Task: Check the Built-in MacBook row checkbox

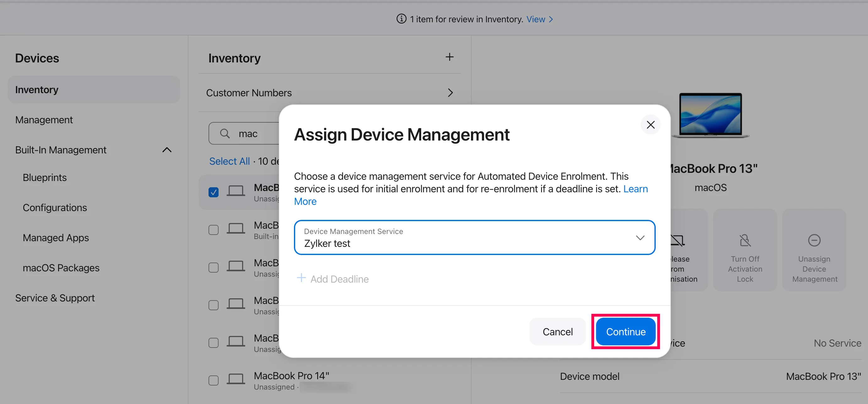Action: [x=213, y=230]
